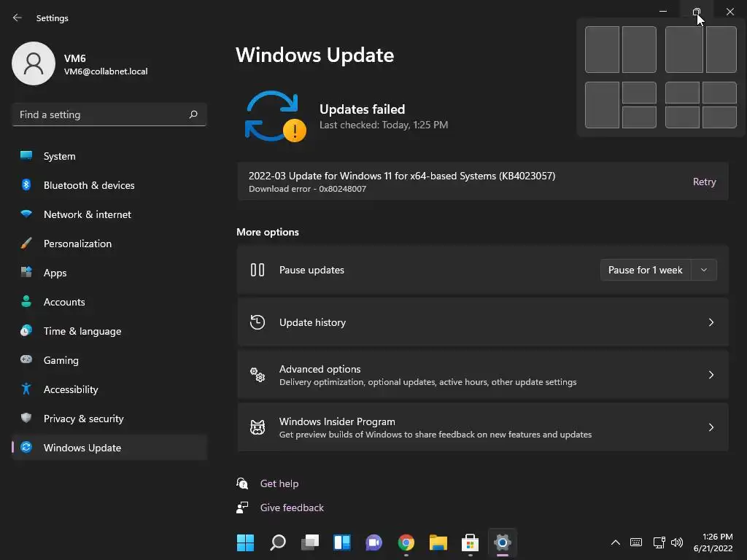The width and height of the screenshot is (747, 560).
Task: Click Pause for 1 week button
Action: click(645, 270)
